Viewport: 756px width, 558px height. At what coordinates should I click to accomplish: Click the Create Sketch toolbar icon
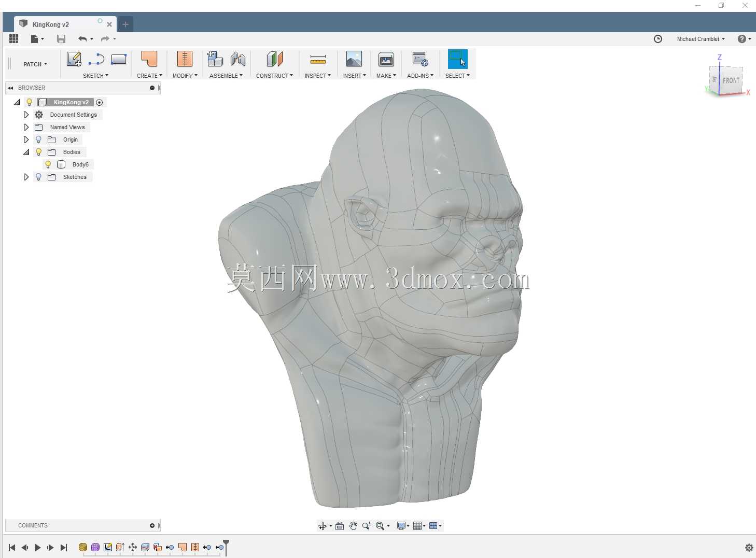click(x=74, y=59)
